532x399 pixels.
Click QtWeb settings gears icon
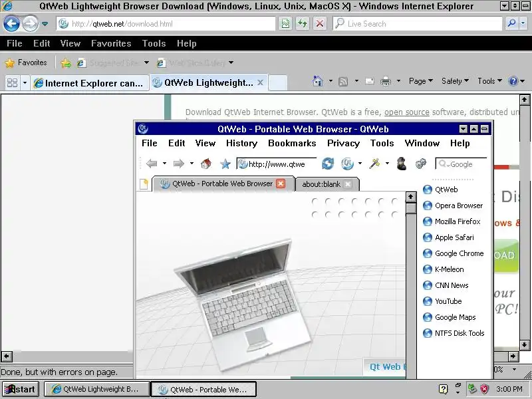421,164
